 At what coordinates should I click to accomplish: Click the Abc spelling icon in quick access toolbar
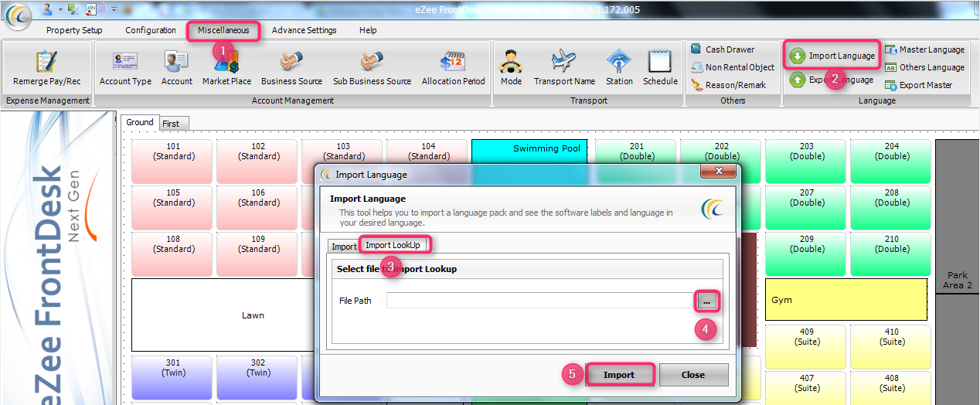pos(90,9)
